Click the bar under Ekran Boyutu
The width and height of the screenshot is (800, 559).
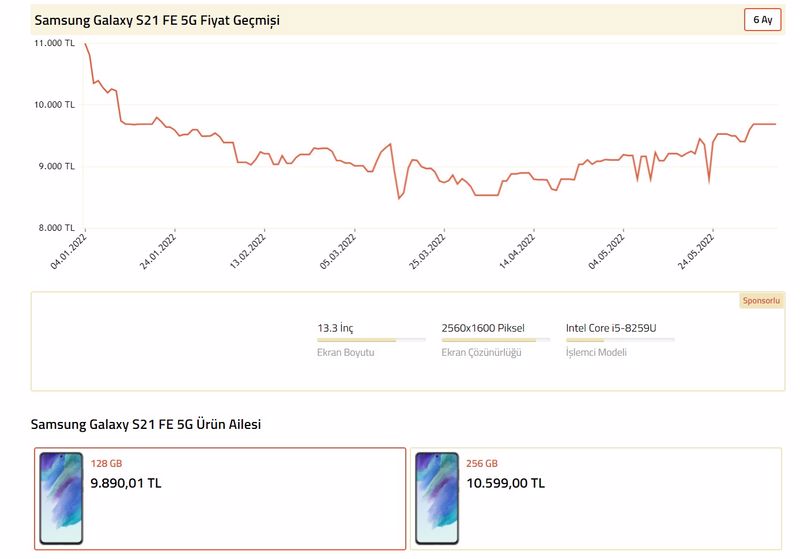[370, 340]
